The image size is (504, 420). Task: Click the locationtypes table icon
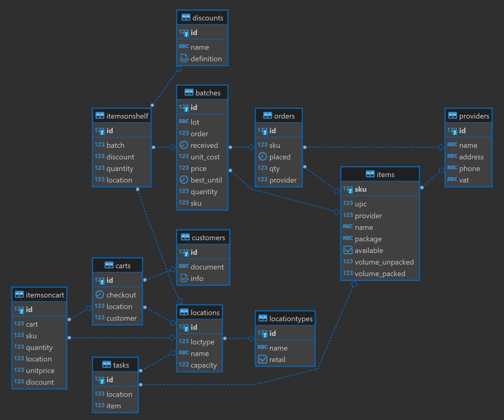[x=263, y=318]
